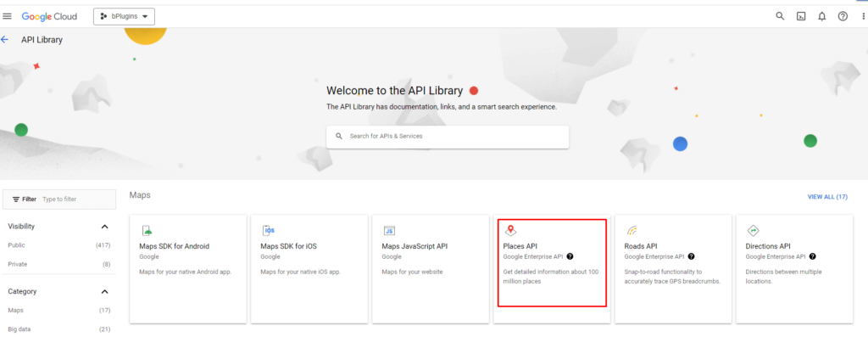Open the Maps SDK for Android card
Screen dimensions: 868x337
click(187, 269)
